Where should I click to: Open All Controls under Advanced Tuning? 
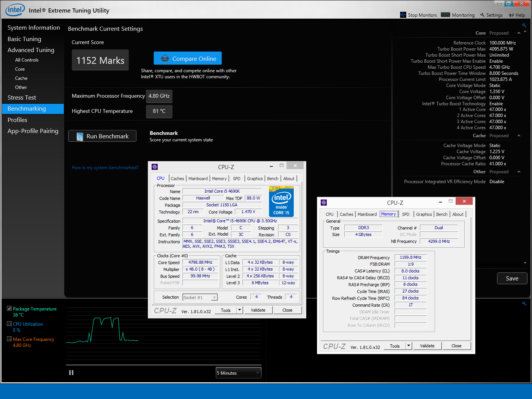tap(27, 60)
